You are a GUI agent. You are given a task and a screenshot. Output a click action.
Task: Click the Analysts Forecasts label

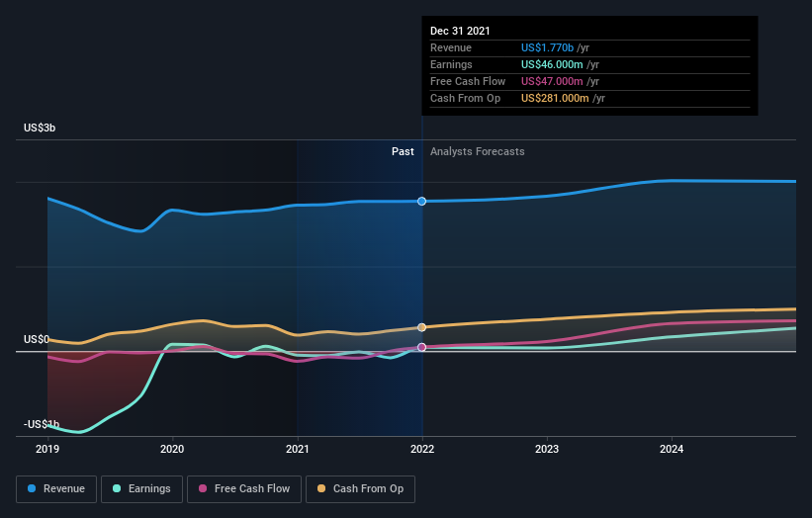[x=478, y=151]
